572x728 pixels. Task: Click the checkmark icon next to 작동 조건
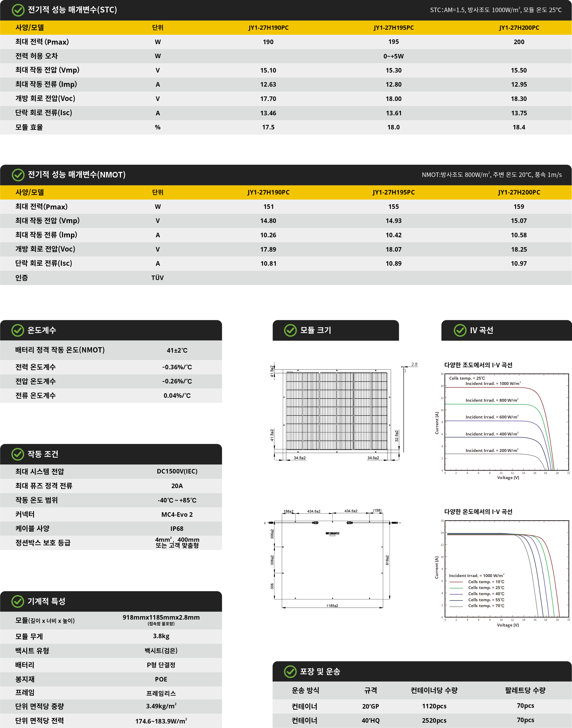click(18, 454)
